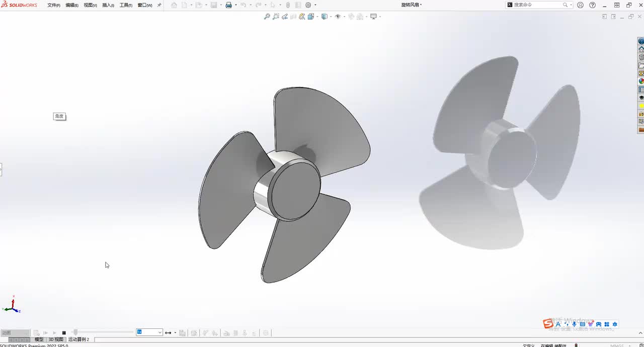Viewport: 644px width, 347px height.
Task: Open the 1x playback speed dropdown
Action: [149, 332]
